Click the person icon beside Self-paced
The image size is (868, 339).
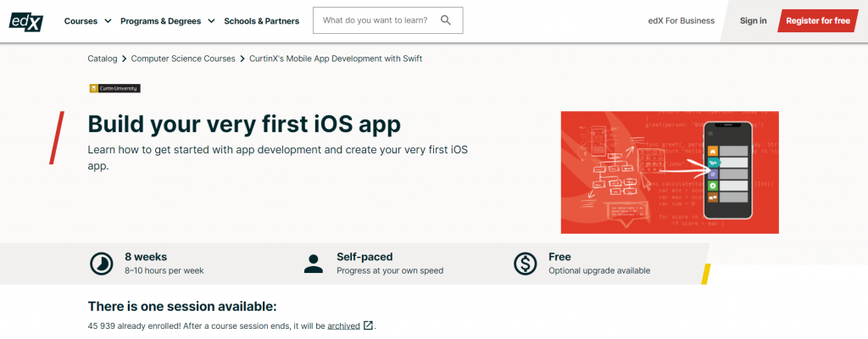pyautogui.click(x=314, y=264)
